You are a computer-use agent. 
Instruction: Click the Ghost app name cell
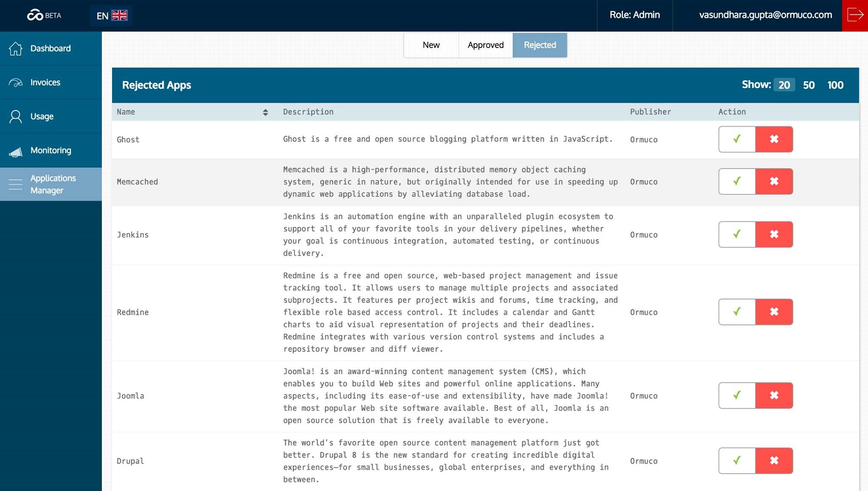128,140
